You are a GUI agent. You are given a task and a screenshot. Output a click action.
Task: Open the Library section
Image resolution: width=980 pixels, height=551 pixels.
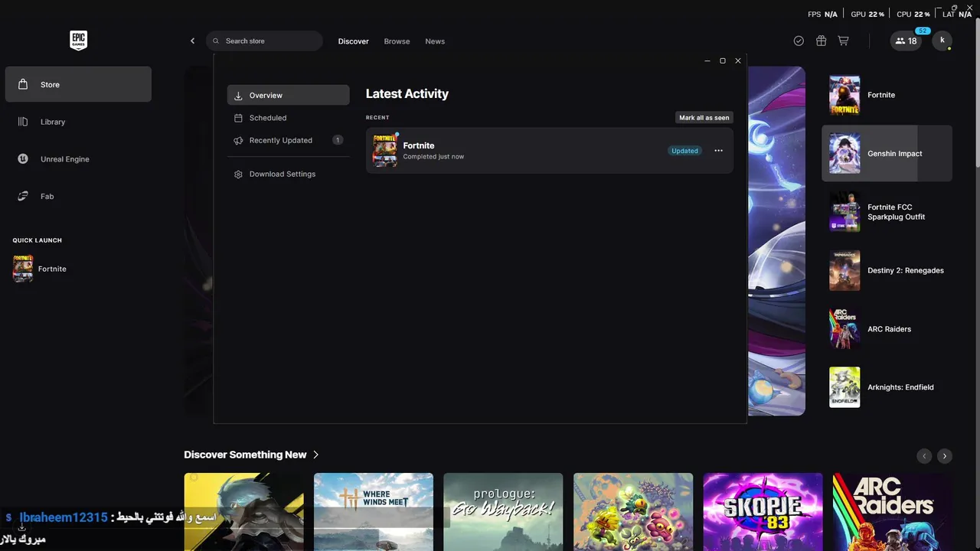(x=78, y=122)
